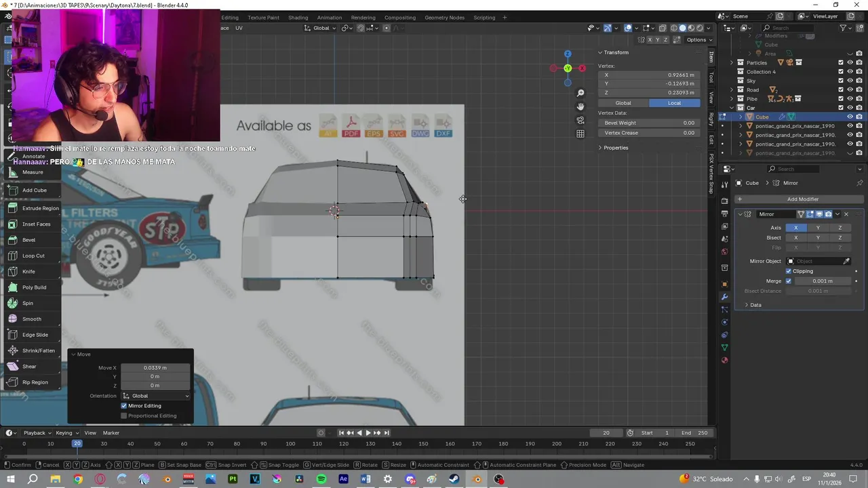Open the Shading workspace tab
Image resolution: width=868 pixels, height=488 pixels.
298,18
